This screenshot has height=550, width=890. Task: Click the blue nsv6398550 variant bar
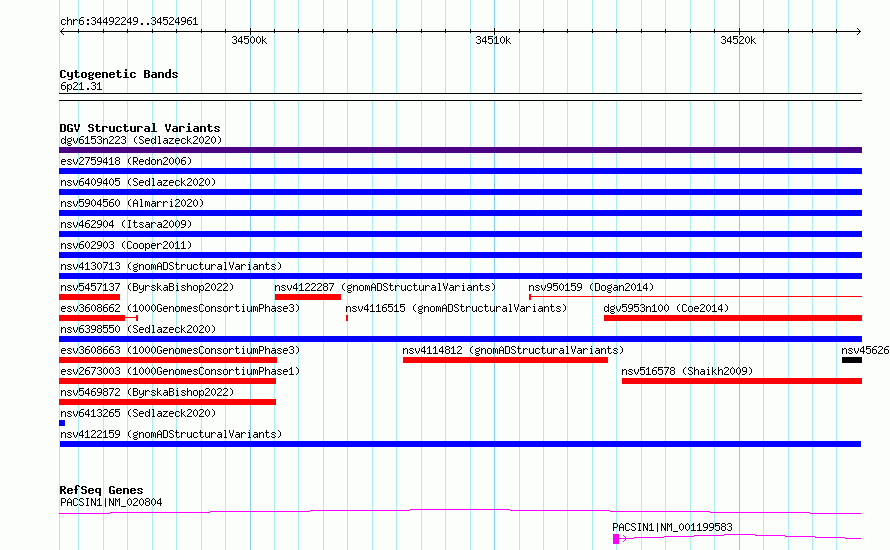click(x=460, y=339)
